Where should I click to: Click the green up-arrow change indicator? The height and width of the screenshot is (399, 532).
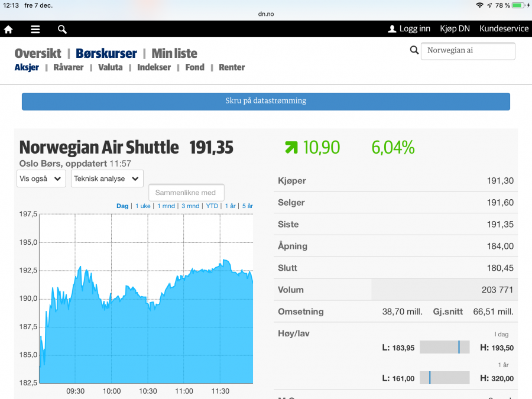[291, 147]
